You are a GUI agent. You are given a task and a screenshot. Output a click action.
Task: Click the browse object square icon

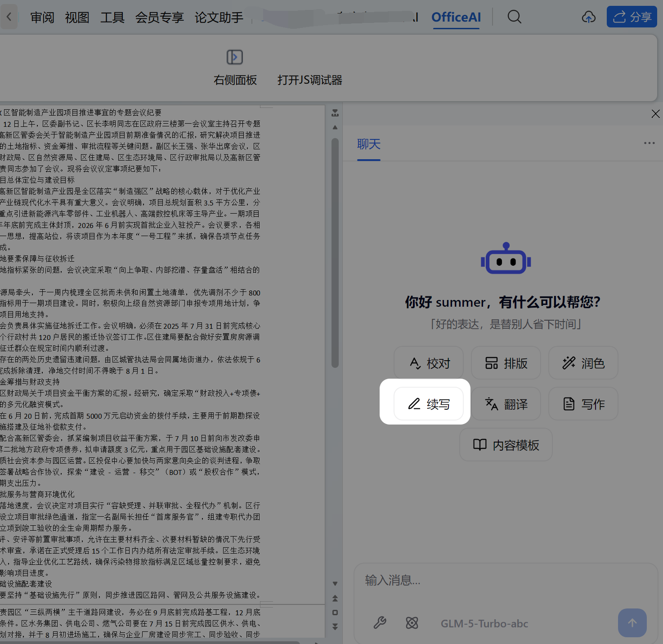[x=335, y=613]
